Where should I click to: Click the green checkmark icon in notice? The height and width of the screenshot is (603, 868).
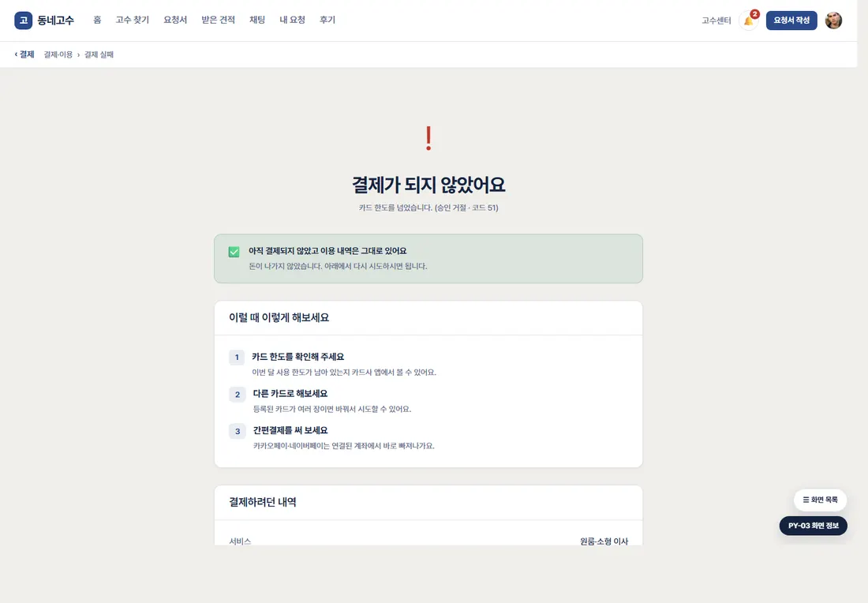pyautogui.click(x=234, y=252)
